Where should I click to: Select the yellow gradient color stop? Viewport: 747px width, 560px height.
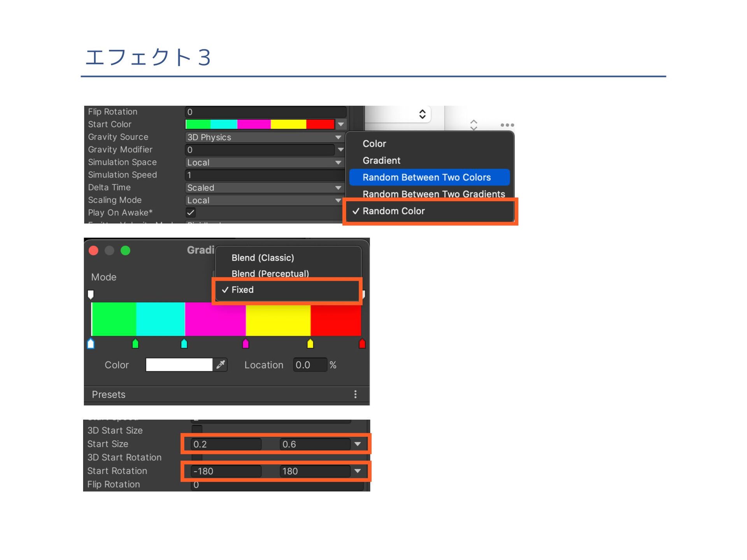(x=310, y=344)
